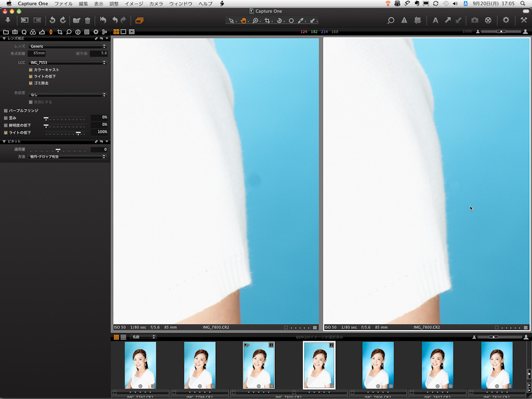Open the 調整 menu

tap(114, 4)
